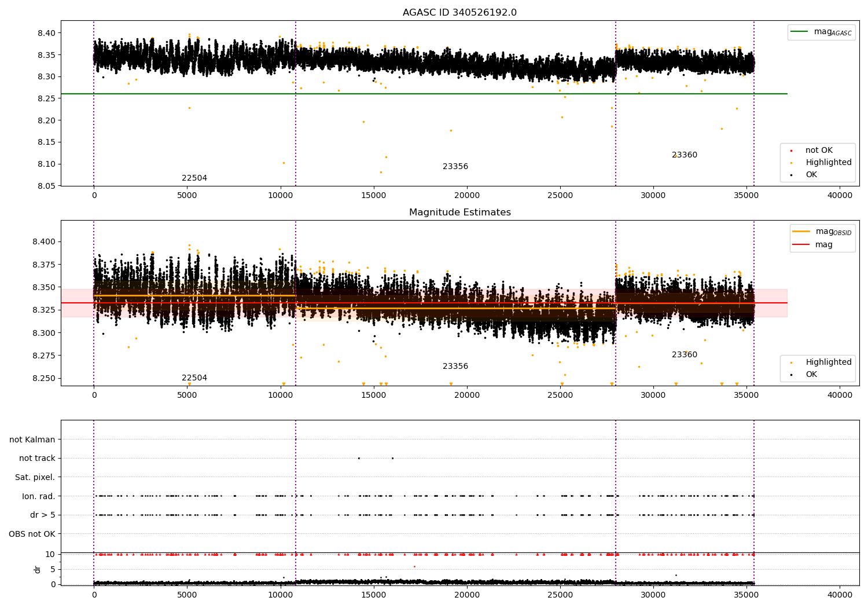Select the 'mag OBSID' legend label
The height and width of the screenshot is (608, 868).
(x=833, y=232)
